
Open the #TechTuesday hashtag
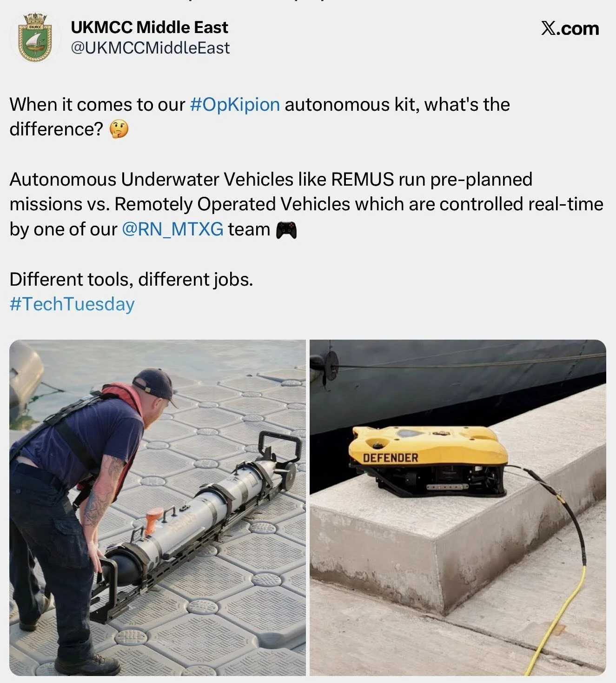coord(72,304)
